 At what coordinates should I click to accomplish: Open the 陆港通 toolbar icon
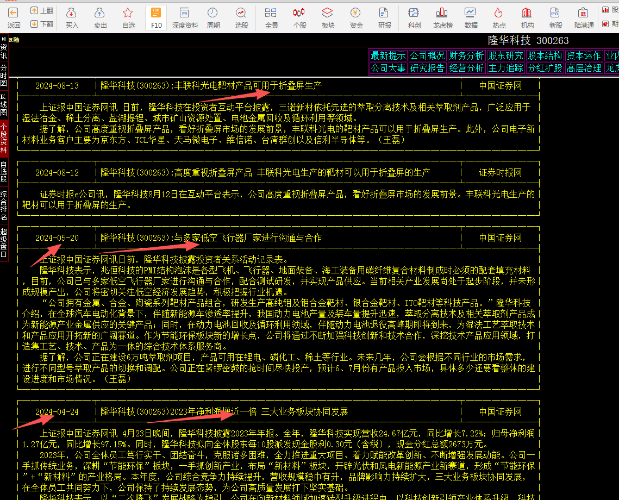click(x=583, y=13)
